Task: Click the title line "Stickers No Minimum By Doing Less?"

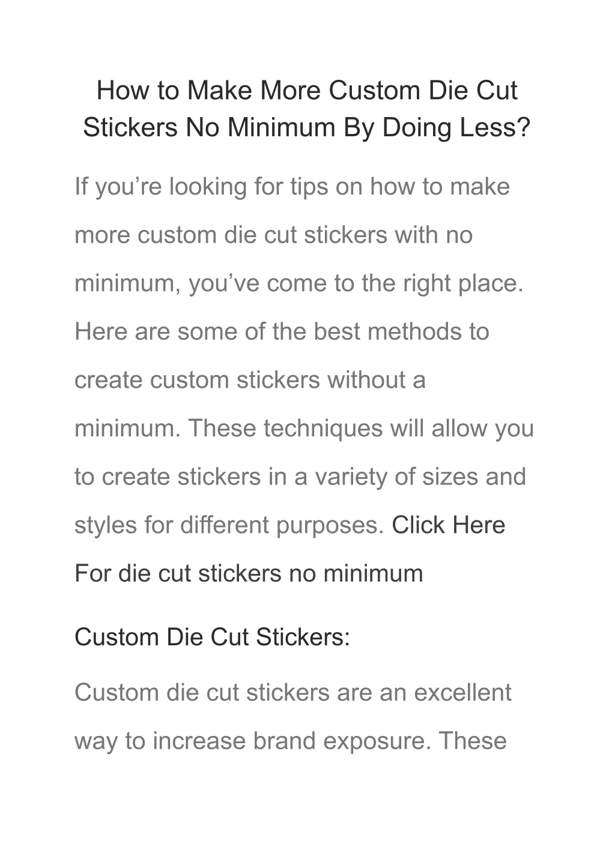Action: [307, 127]
